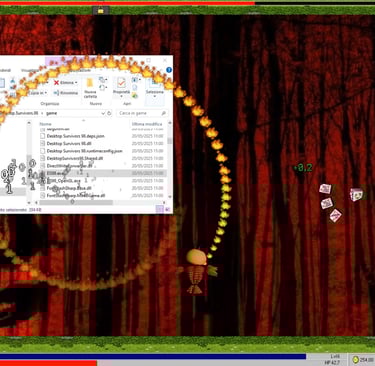Sort files by the Nome column

45,124
